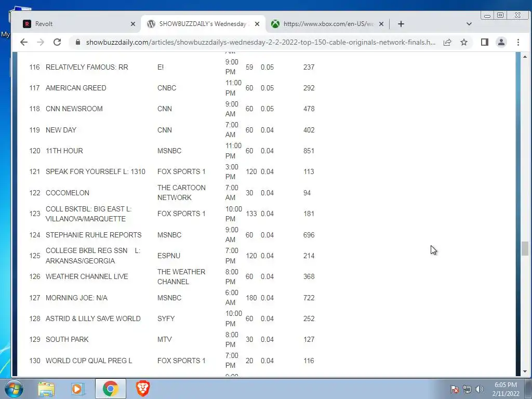Open the Action Center flag icon
This screenshot has width=532, height=399.
pyautogui.click(x=454, y=389)
